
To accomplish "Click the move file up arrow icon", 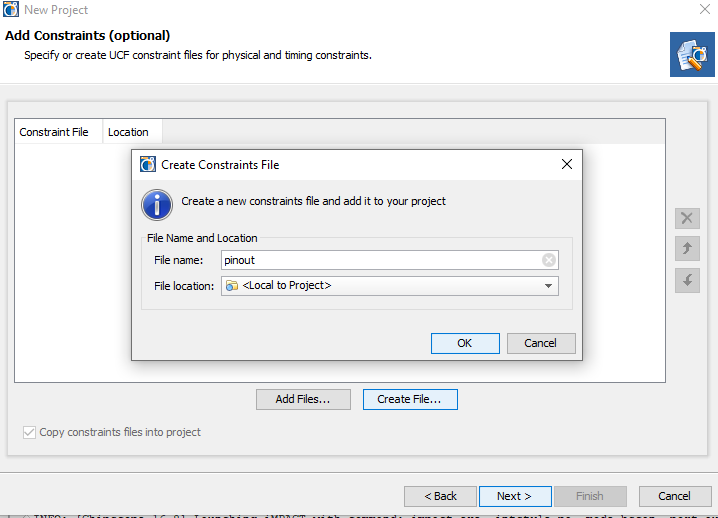I will pyautogui.click(x=687, y=249).
